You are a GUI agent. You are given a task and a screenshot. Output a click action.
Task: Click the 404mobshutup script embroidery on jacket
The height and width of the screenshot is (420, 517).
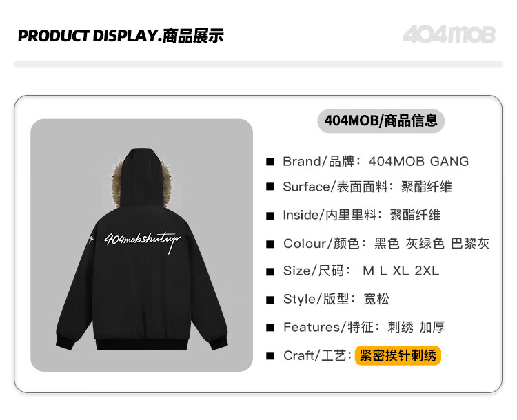pyautogui.click(x=143, y=241)
